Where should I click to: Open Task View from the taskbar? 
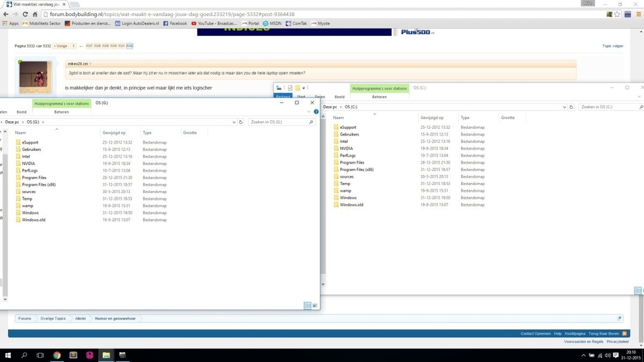click(40, 355)
